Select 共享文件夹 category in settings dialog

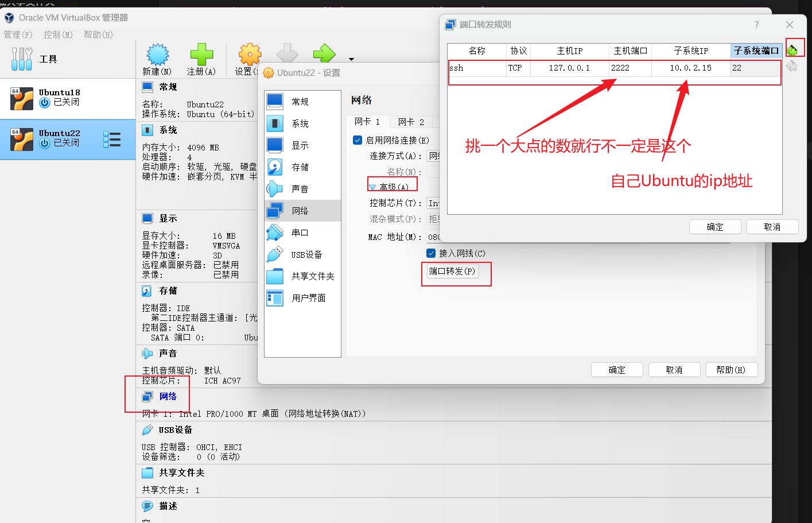(302, 276)
